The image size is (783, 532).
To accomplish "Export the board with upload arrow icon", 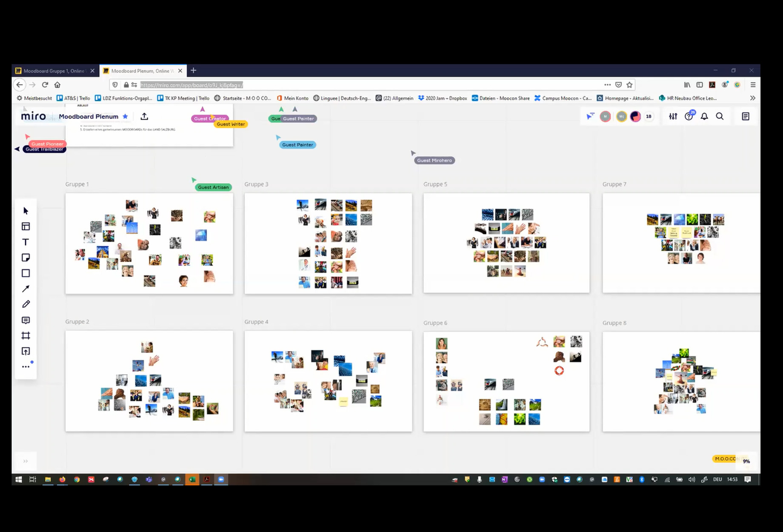I will coord(144,116).
